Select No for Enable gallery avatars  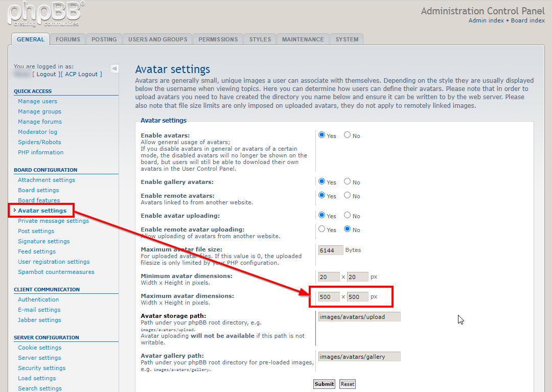tap(347, 181)
